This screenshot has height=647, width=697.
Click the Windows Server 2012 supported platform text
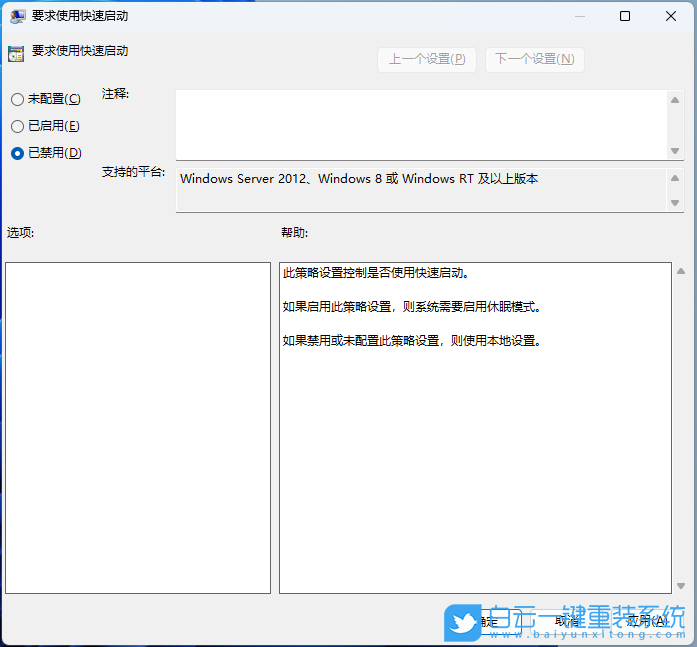(x=359, y=179)
